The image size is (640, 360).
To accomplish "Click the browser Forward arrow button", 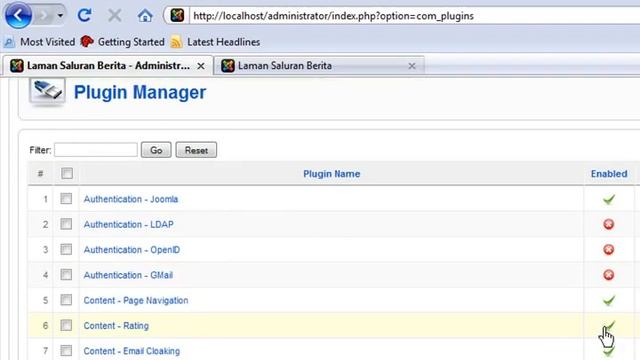I will [x=43, y=16].
